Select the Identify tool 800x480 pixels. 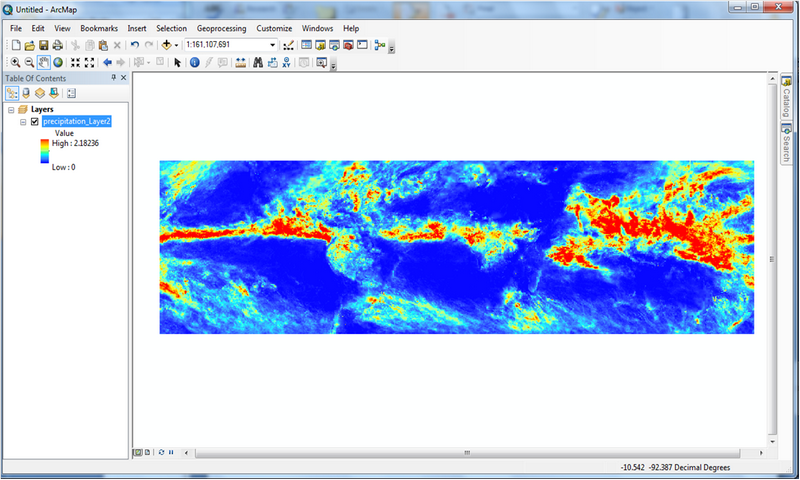(x=194, y=62)
